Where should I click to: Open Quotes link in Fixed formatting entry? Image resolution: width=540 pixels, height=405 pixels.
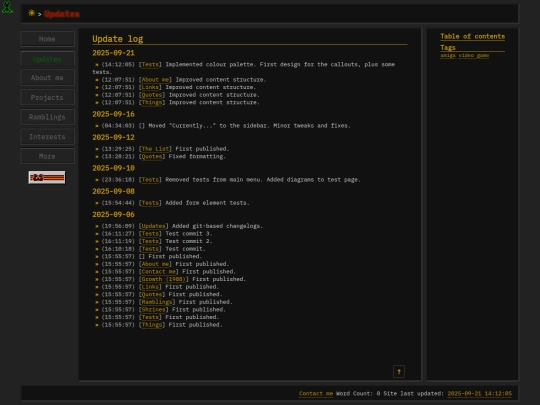(x=152, y=156)
